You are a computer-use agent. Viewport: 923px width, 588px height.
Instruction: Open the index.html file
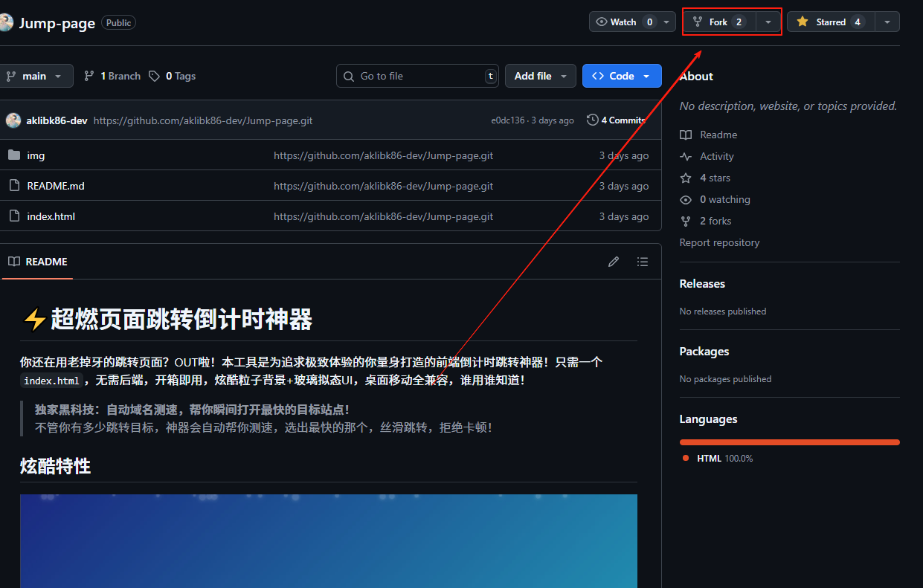[x=51, y=216]
